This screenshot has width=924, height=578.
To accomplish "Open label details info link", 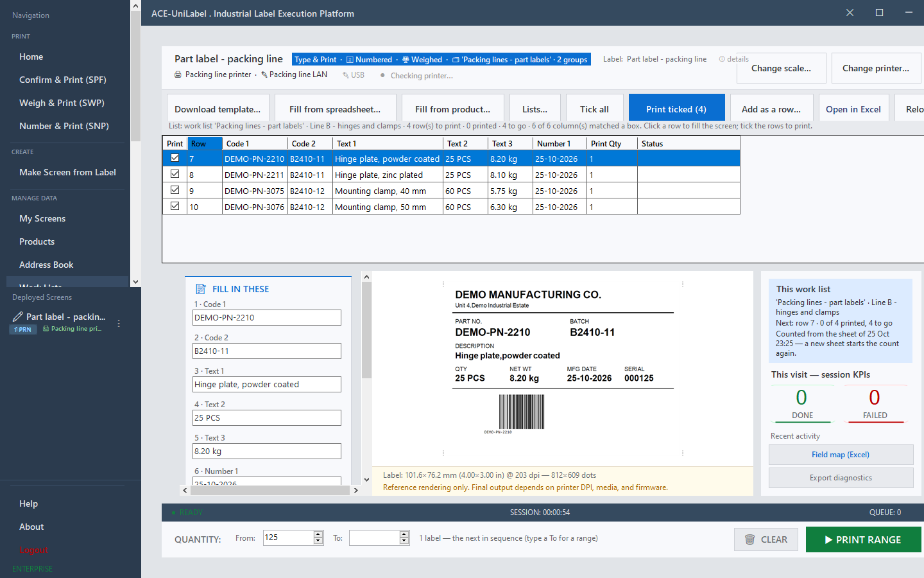I will 734,59.
